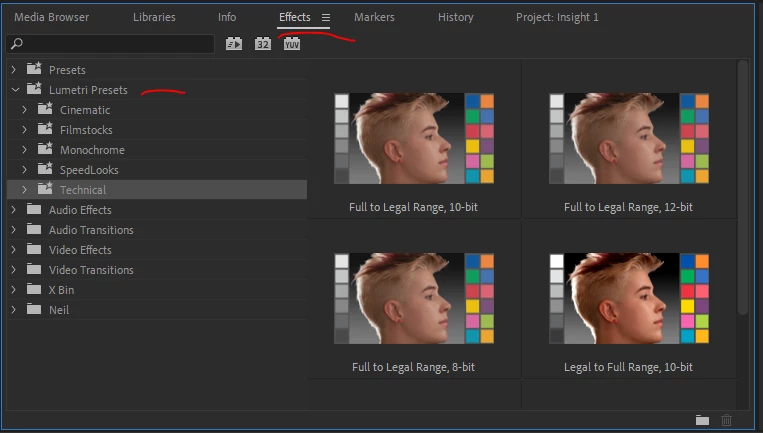The width and height of the screenshot is (763, 433).
Task: Delete custom item with trash icon
Action: (x=727, y=420)
